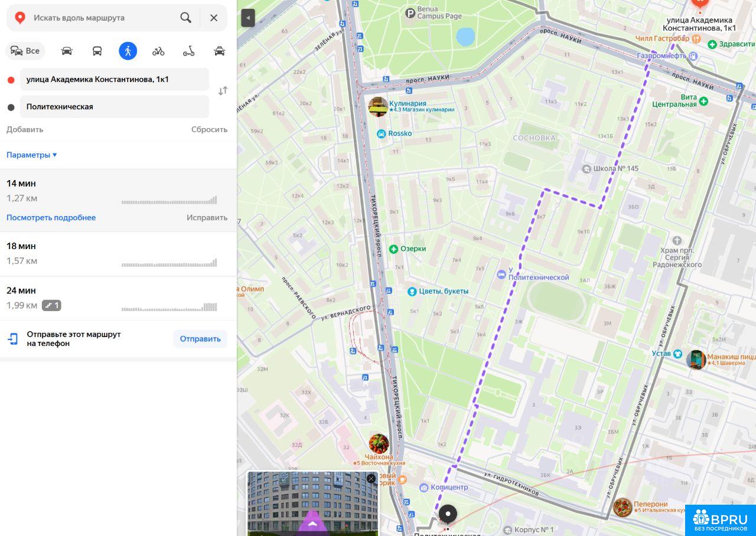Swap start and destination points

(223, 91)
